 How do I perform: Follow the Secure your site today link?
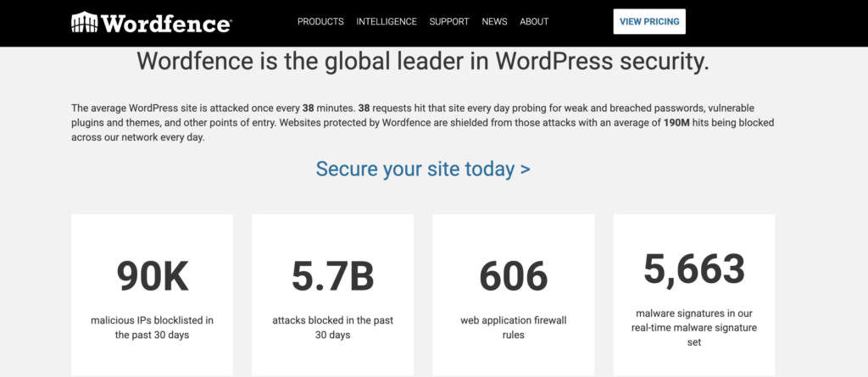click(x=423, y=169)
